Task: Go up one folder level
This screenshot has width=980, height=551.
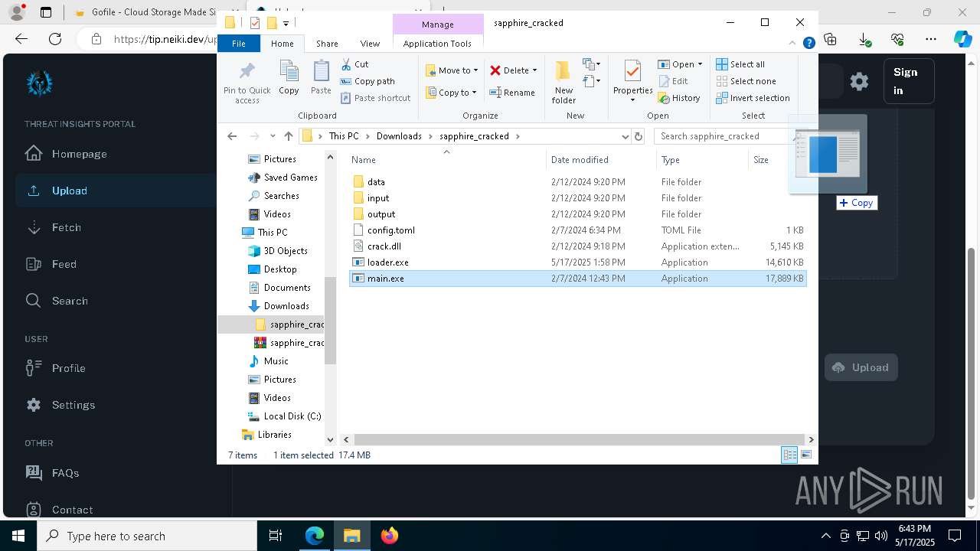Action: [288, 136]
